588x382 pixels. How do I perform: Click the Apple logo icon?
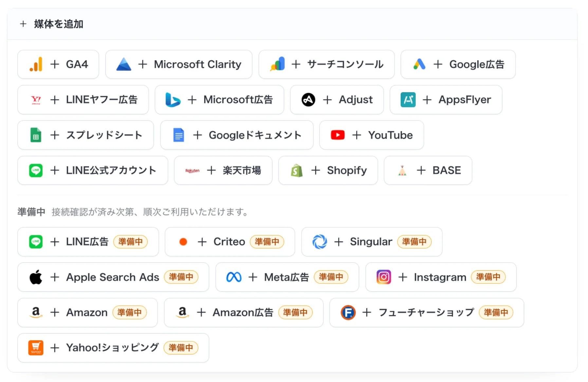pyautogui.click(x=36, y=277)
